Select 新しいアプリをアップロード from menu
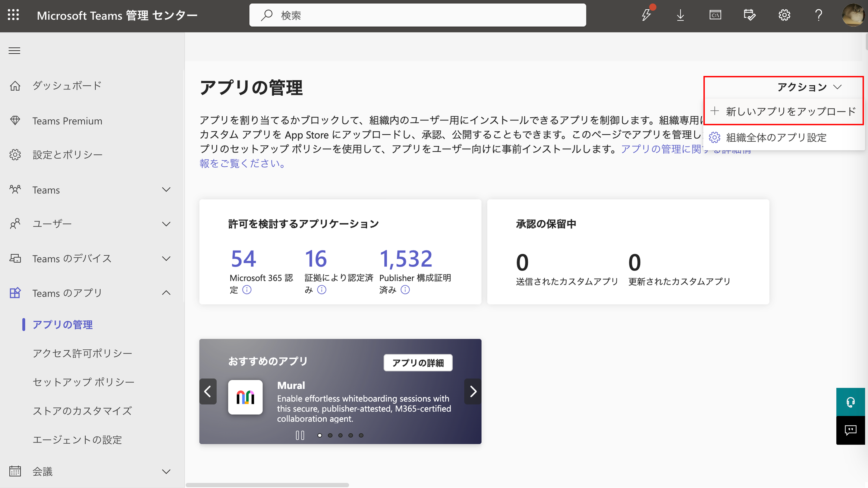868x488 pixels. point(783,111)
